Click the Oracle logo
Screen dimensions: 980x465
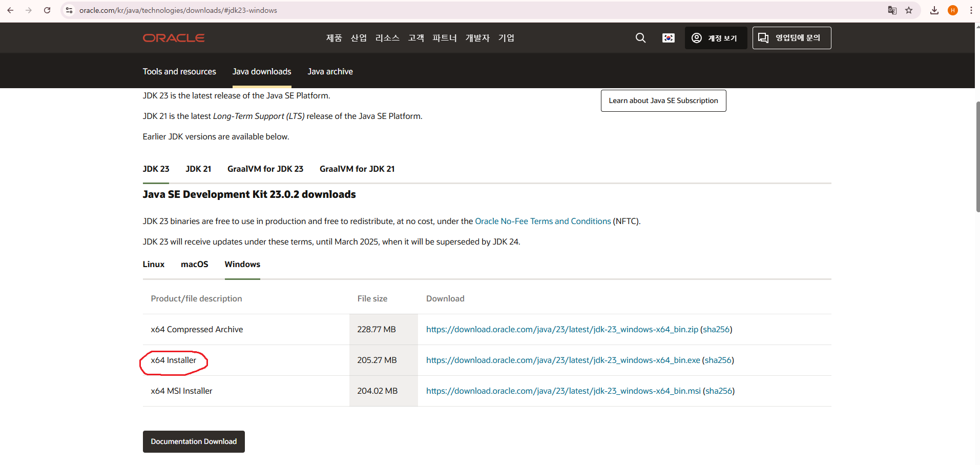point(174,38)
